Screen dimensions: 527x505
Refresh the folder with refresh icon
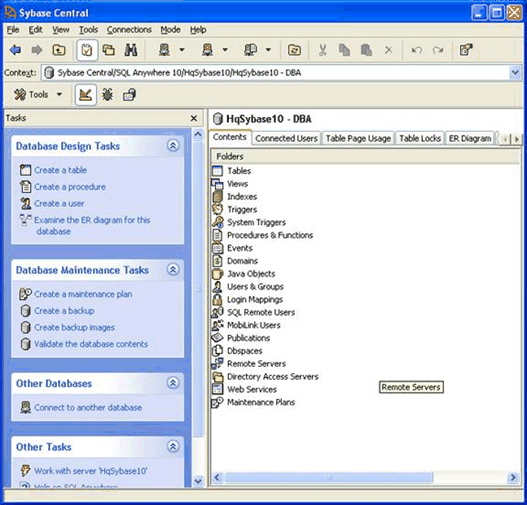pyautogui.click(x=294, y=50)
